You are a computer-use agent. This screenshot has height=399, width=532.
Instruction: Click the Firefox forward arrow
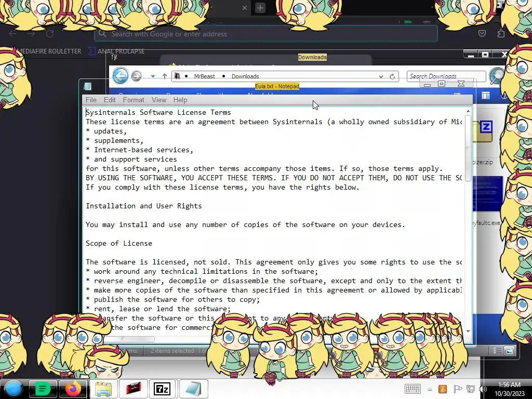pos(31,34)
